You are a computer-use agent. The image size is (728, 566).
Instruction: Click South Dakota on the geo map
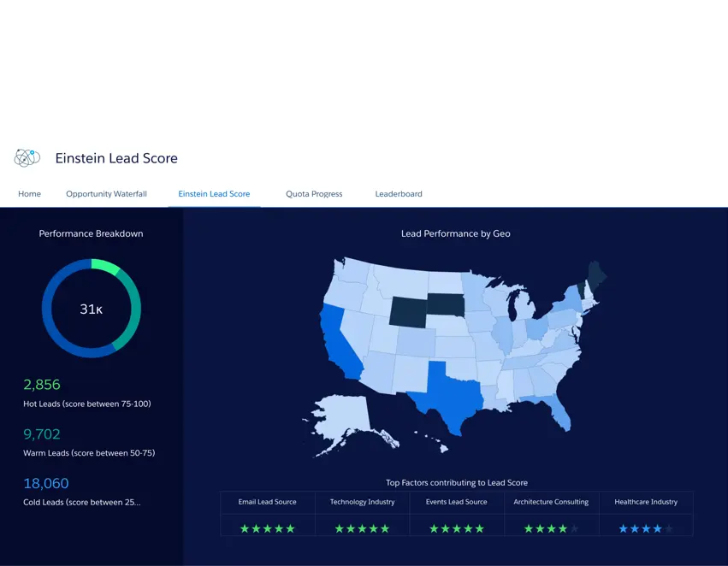click(446, 304)
